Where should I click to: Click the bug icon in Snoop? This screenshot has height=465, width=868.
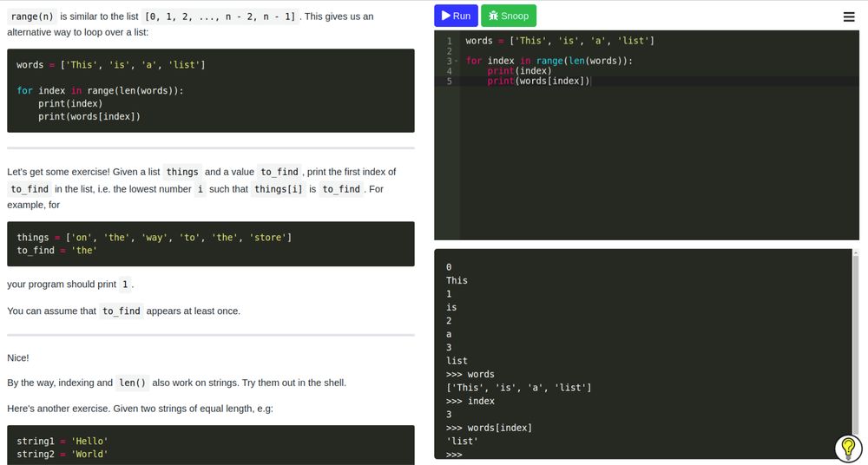point(493,16)
